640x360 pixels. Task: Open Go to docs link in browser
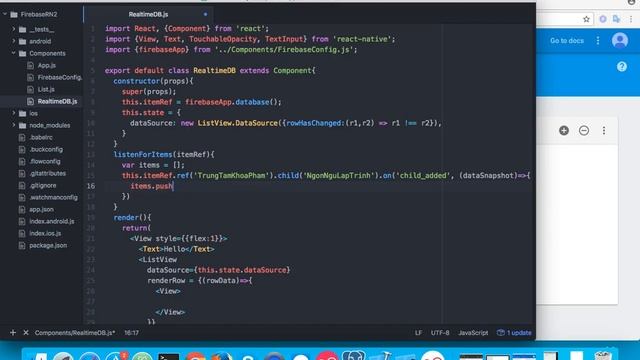pyautogui.click(x=567, y=40)
